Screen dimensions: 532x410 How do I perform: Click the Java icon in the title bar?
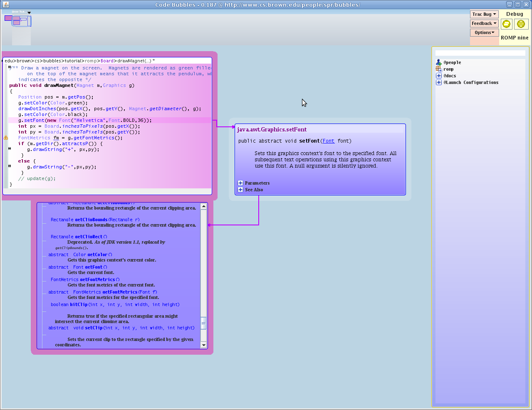(6, 5)
